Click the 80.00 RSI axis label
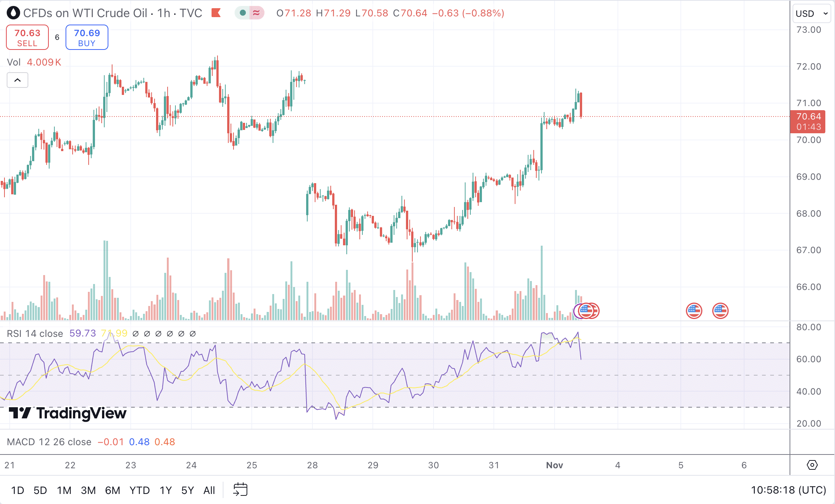The height and width of the screenshot is (504, 835). coord(809,327)
